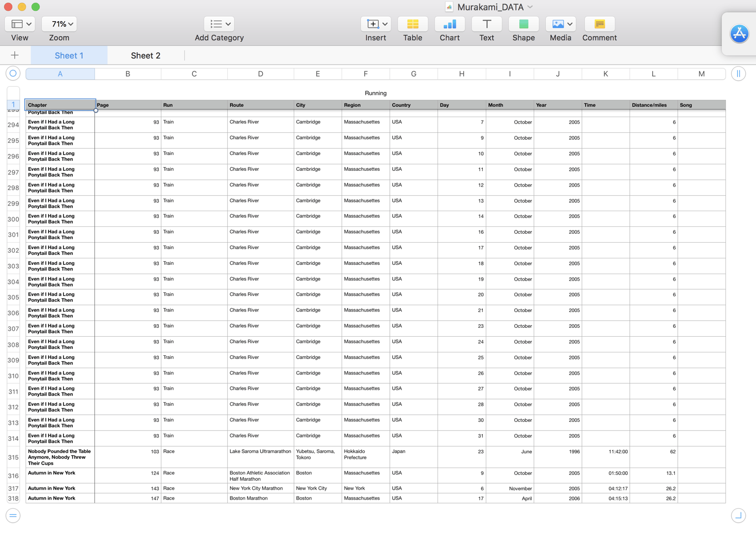The width and height of the screenshot is (756, 533).
Task: Click the Running table title
Action: point(376,93)
